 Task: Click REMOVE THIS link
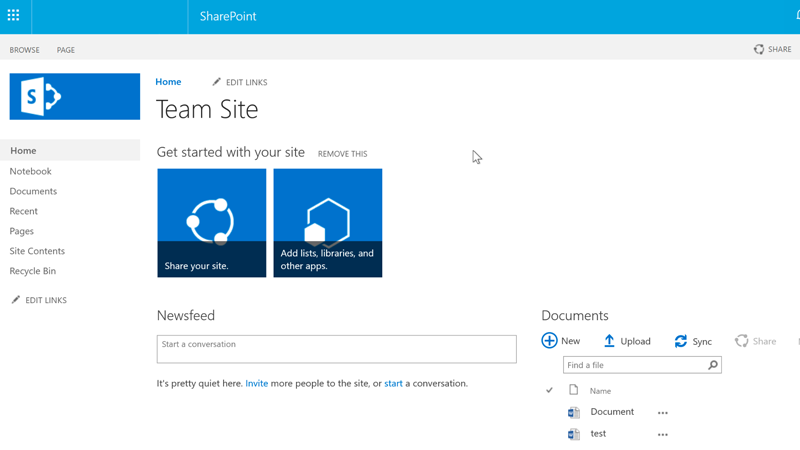point(342,154)
